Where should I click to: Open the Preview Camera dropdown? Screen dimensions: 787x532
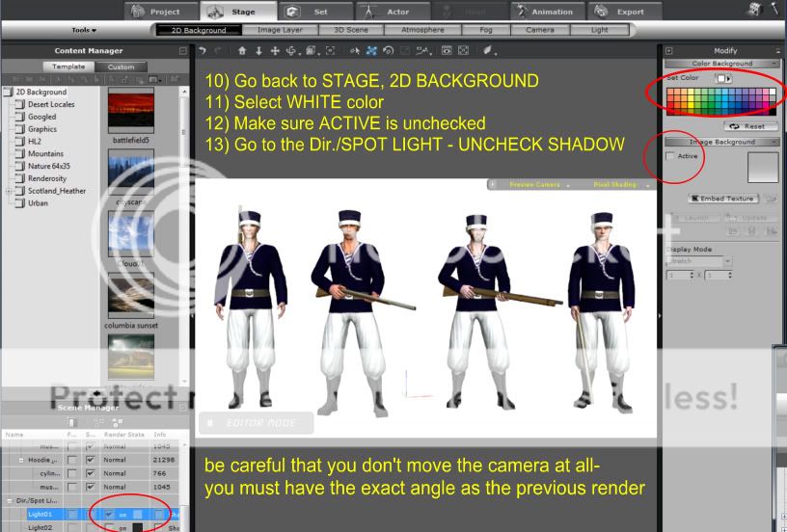[538, 183]
